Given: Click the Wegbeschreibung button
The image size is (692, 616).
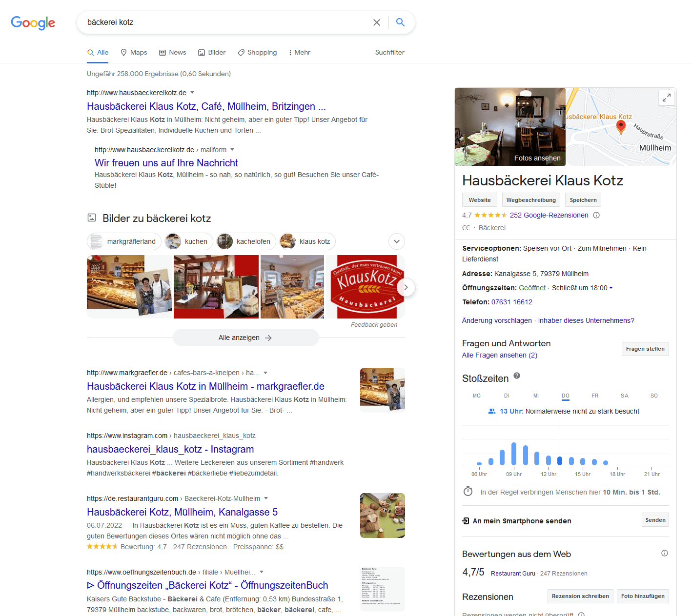Looking at the screenshot, I should 531,200.
